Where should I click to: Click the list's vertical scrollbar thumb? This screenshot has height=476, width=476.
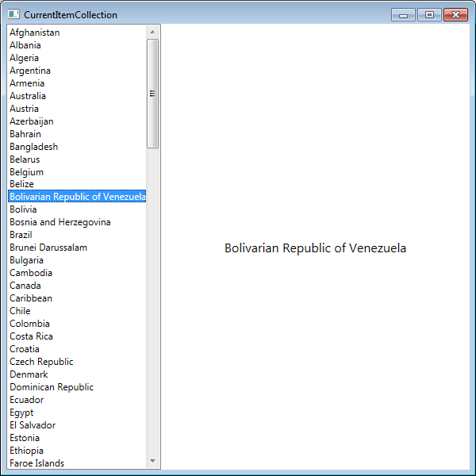click(152, 94)
